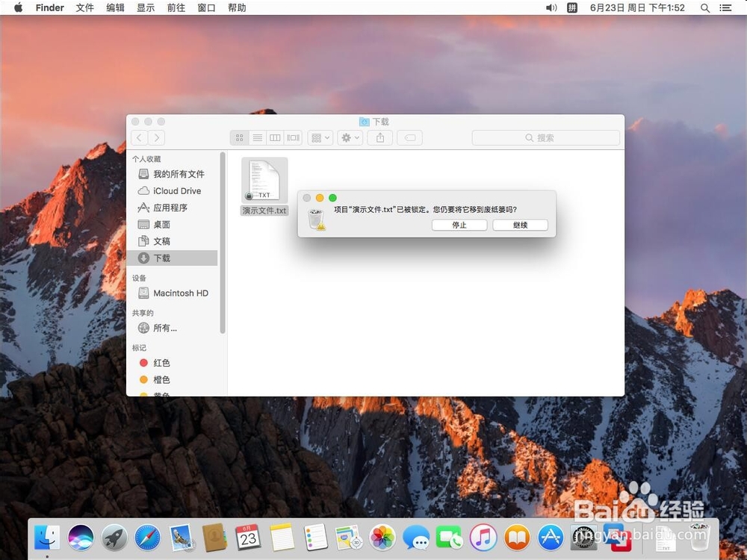Open the Finder menu

(49, 7)
